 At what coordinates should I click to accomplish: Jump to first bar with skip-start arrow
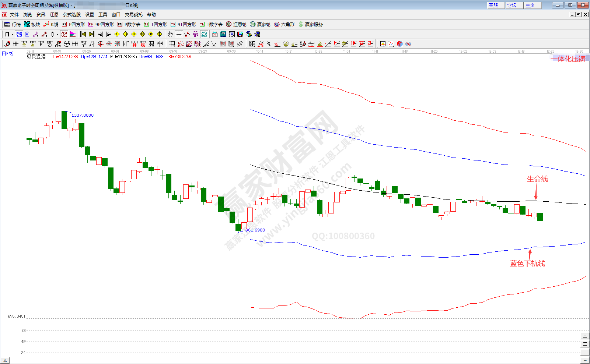pyautogui.click(x=83, y=34)
